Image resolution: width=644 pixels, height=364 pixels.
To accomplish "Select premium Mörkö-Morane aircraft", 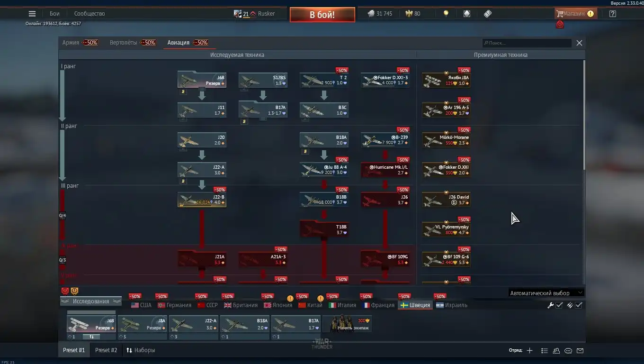I will (x=446, y=140).
